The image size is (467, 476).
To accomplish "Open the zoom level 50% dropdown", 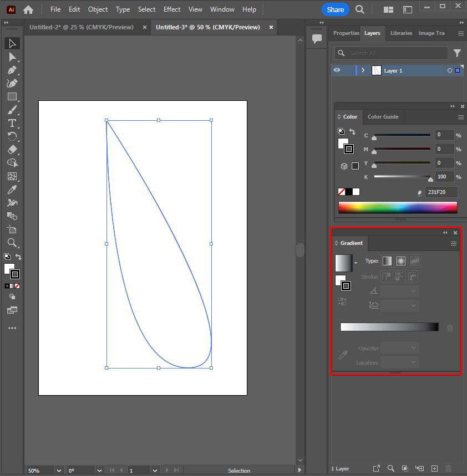I will tap(58, 470).
